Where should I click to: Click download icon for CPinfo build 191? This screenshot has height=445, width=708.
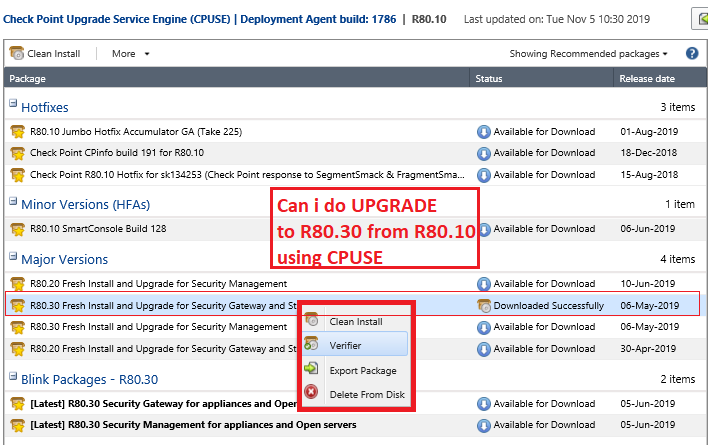coord(484,153)
